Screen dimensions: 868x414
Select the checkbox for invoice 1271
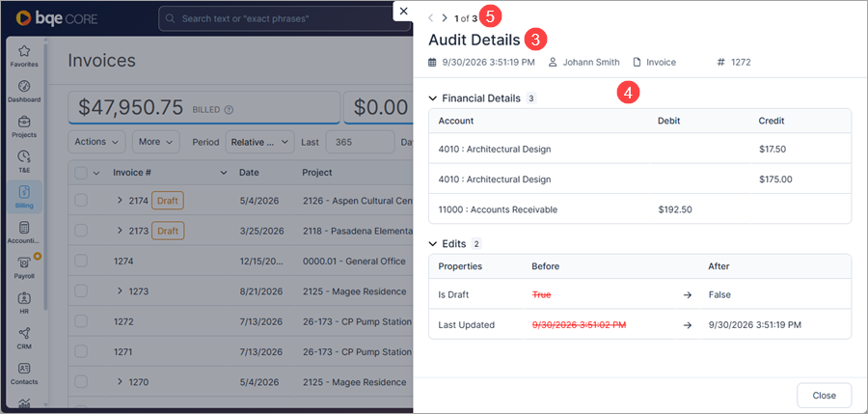click(81, 351)
